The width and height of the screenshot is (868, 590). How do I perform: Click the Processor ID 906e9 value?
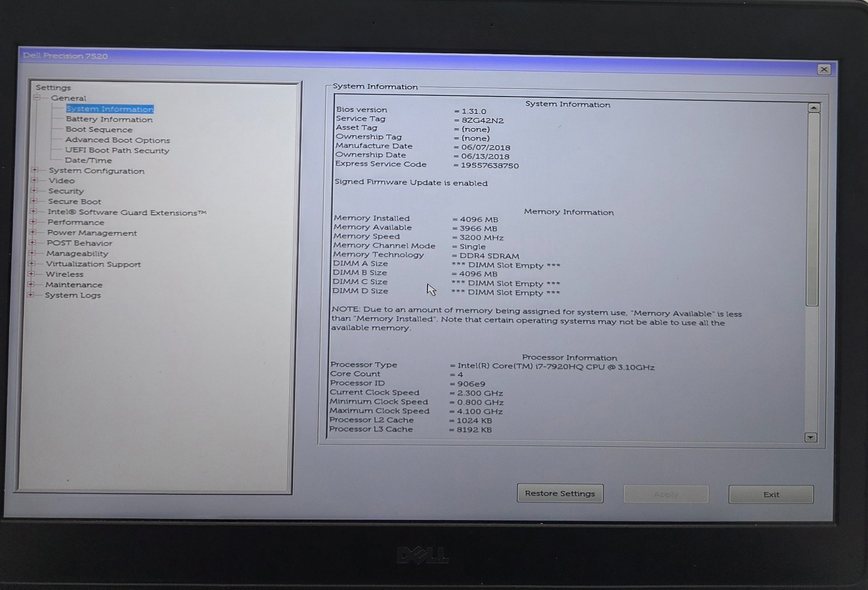(x=471, y=384)
